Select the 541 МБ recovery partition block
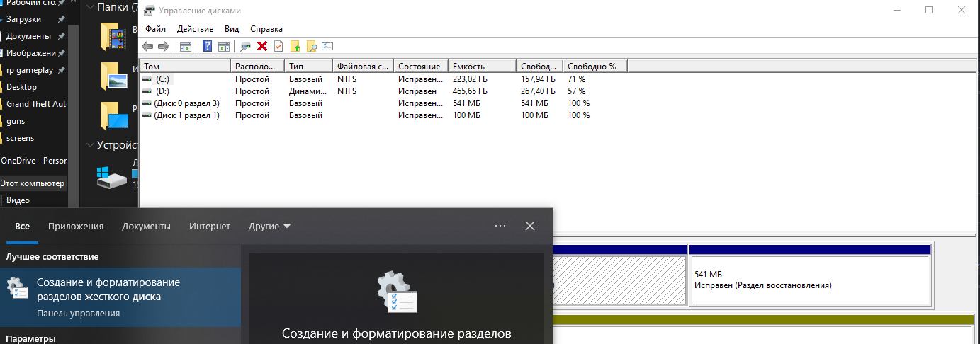 coord(809,280)
